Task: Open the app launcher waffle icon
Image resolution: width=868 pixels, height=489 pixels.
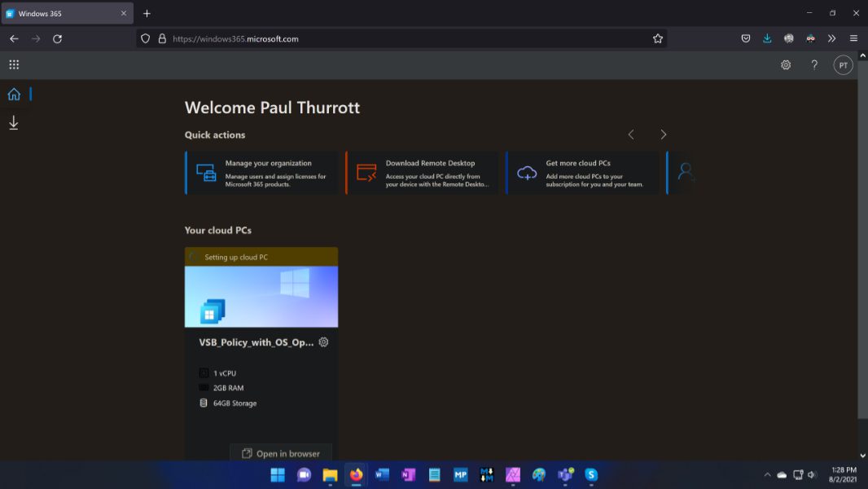Action: pos(14,65)
